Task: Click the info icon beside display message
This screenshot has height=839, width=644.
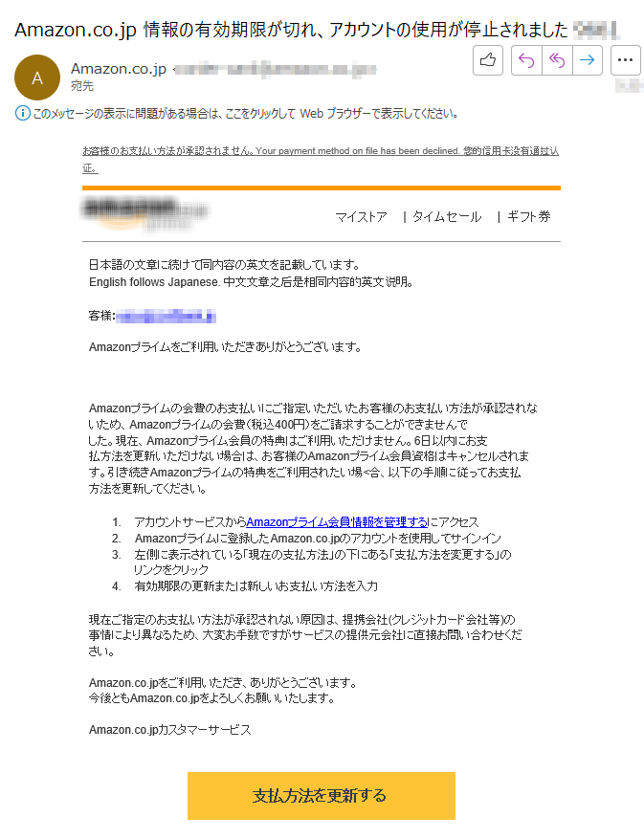Action: [22, 114]
